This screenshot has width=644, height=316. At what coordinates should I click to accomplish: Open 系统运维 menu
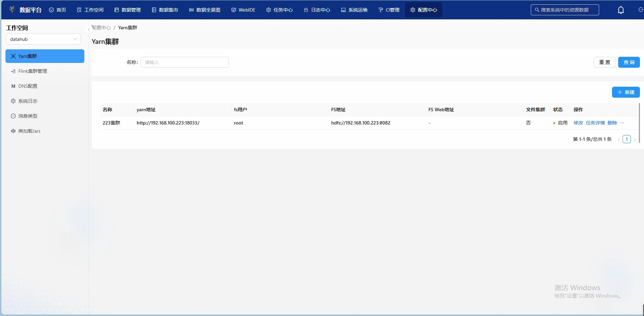click(354, 10)
